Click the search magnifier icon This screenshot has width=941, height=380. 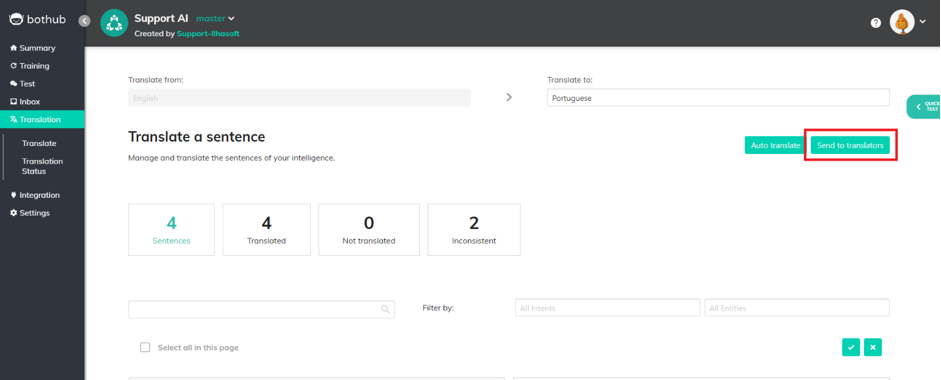coord(385,309)
